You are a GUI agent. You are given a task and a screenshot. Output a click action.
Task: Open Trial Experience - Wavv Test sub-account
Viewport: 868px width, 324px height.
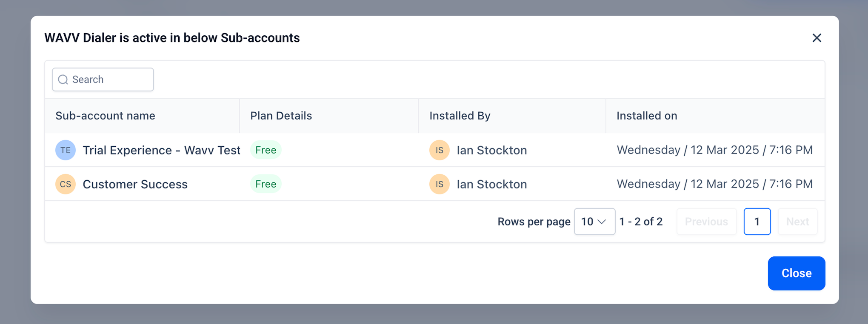pos(161,150)
